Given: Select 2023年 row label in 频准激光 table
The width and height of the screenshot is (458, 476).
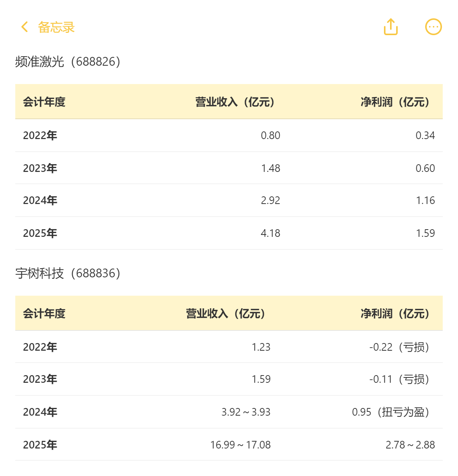Looking at the screenshot, I should click(40, 168).
